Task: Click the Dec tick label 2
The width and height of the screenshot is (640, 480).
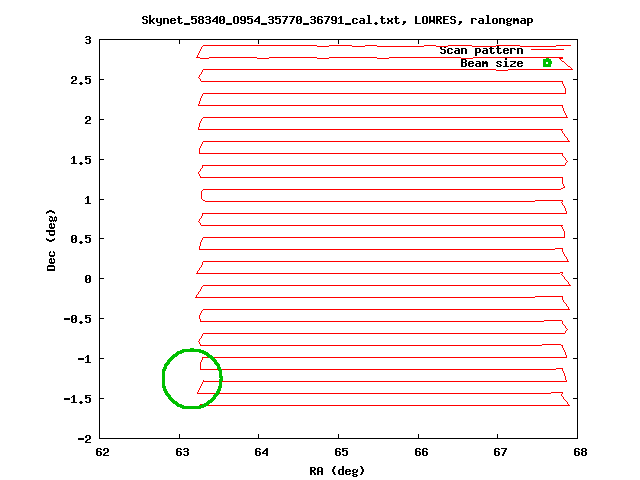Action: 88,120
